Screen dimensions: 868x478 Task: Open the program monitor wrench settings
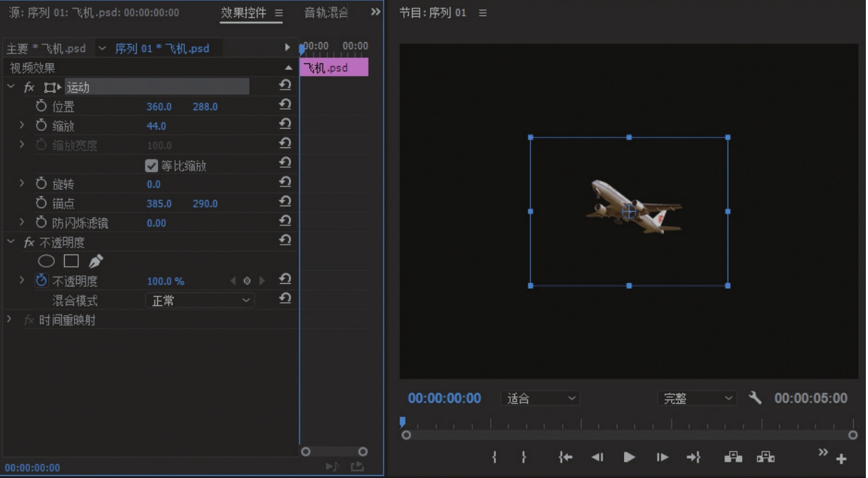click(755, 398)
